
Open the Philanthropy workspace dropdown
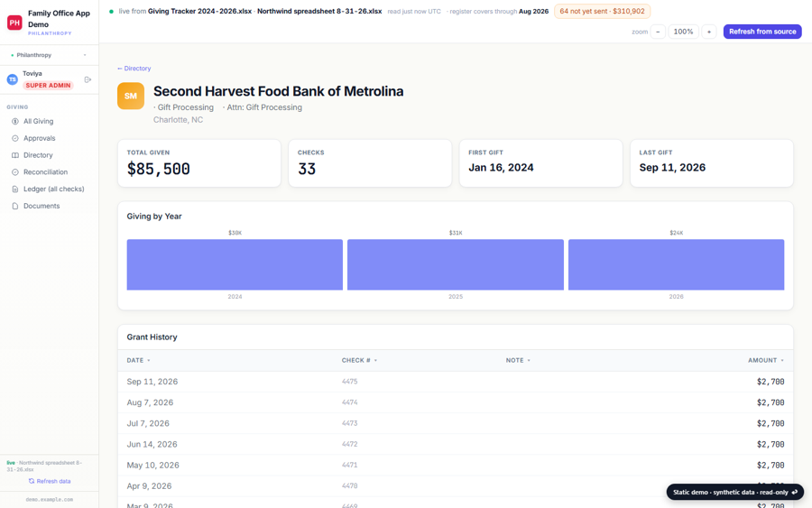(x=50, y=55)
